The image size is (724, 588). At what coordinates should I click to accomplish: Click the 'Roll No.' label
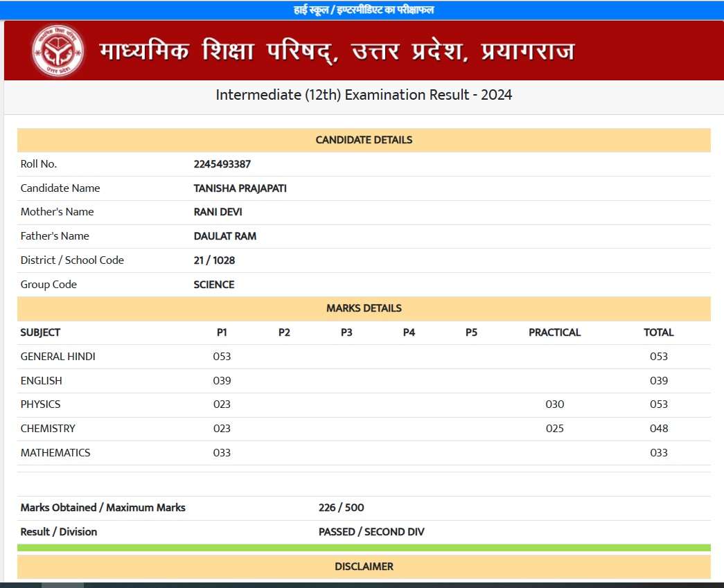pos(39,164)
